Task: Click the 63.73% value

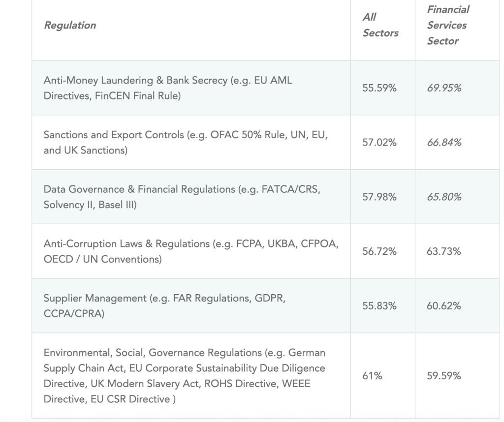Action: (444, 251)
